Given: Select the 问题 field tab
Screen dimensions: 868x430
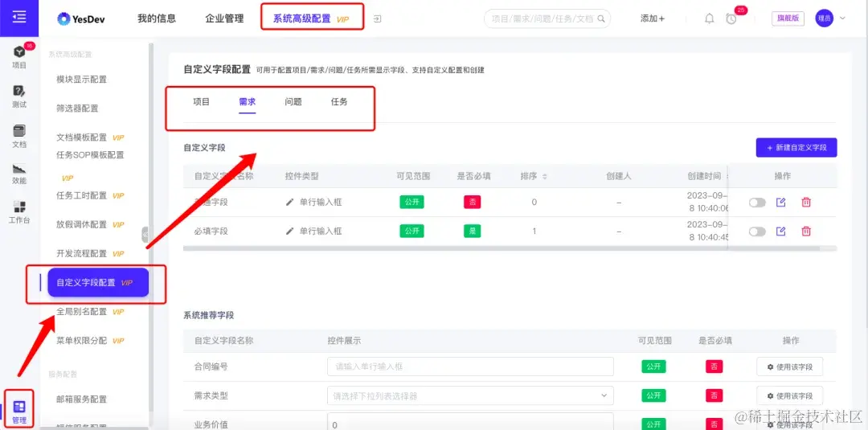Looking at the screenshot, I should tap(293, 102).
